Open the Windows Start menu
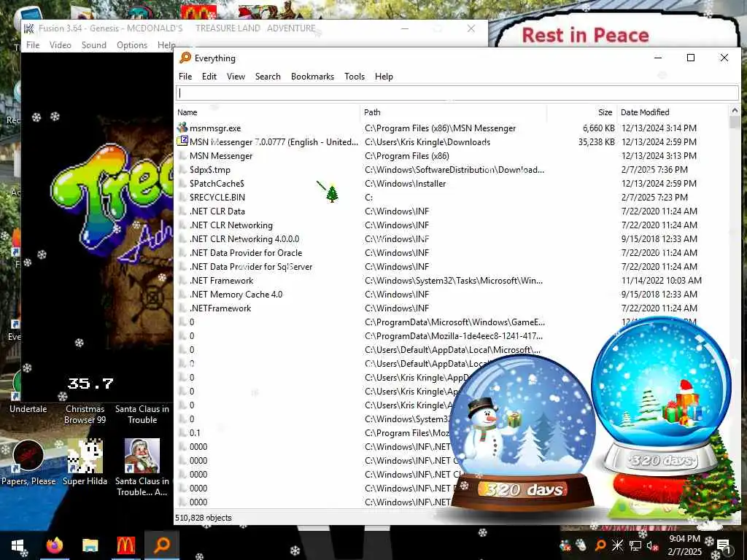 (x=18, y=545)
